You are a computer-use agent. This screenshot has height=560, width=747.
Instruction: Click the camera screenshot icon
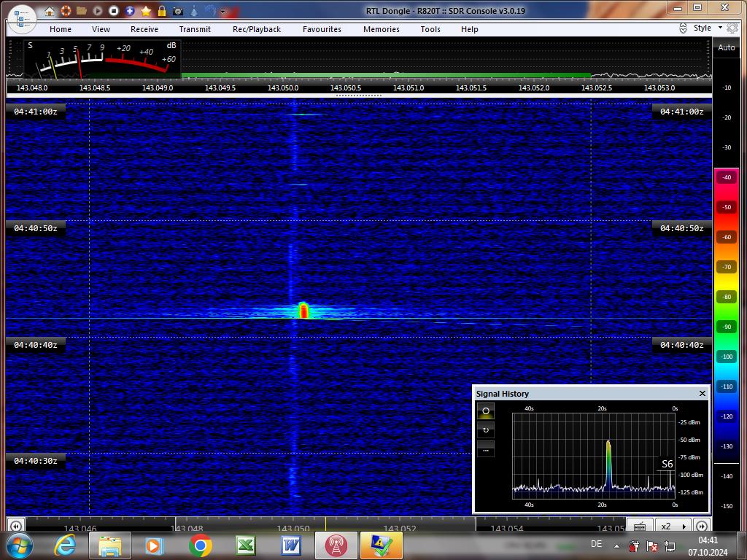click(x=178, y=10)
